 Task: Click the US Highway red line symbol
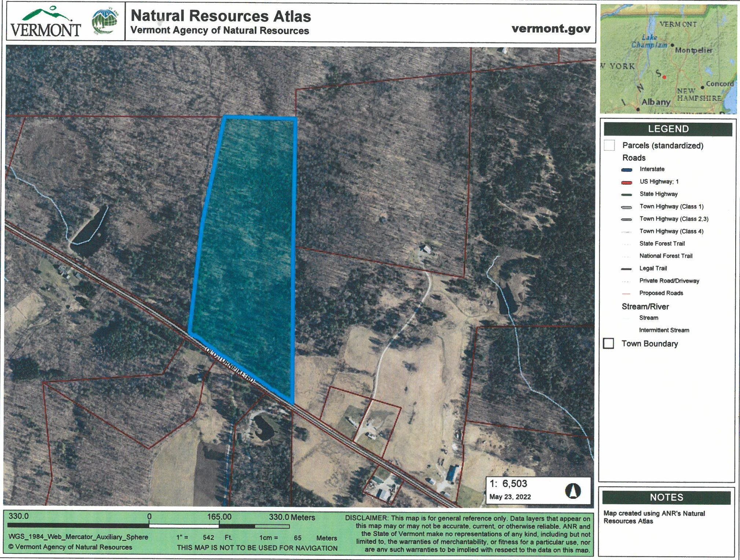[627, 182]
